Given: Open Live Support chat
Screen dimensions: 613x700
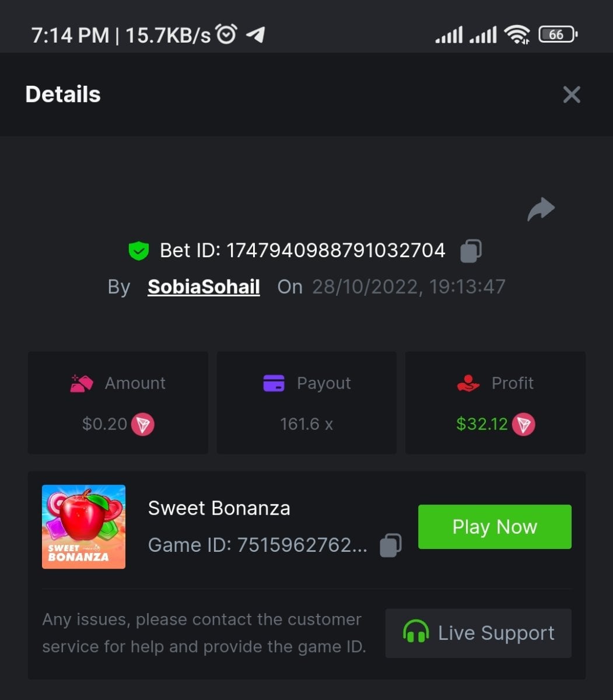Looking at the screenshot, I should click(478, 633).
